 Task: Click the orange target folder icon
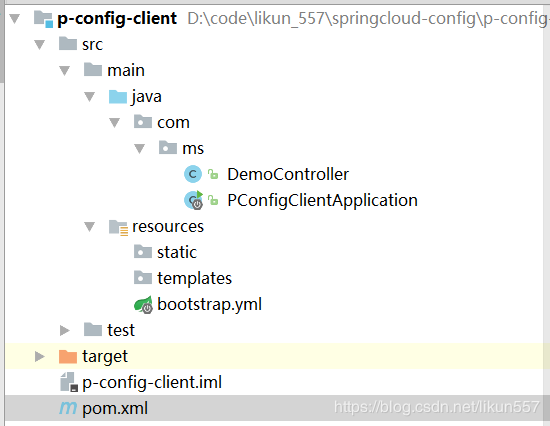tap(68, 356)
